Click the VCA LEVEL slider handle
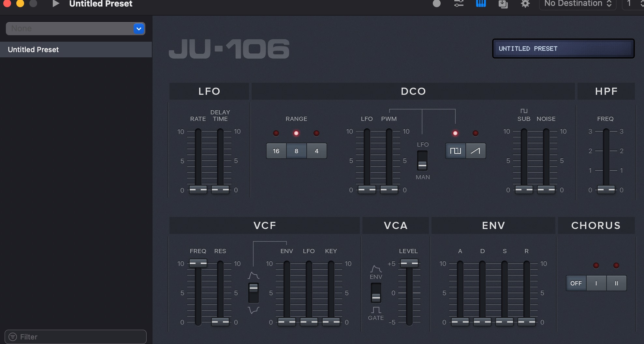 click(409, 263)
